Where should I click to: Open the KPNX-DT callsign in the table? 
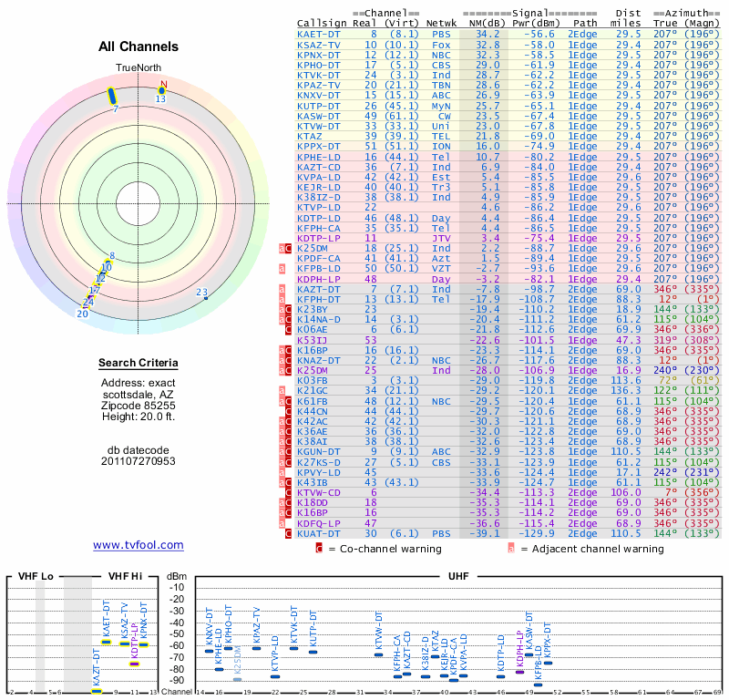[318, 55]
